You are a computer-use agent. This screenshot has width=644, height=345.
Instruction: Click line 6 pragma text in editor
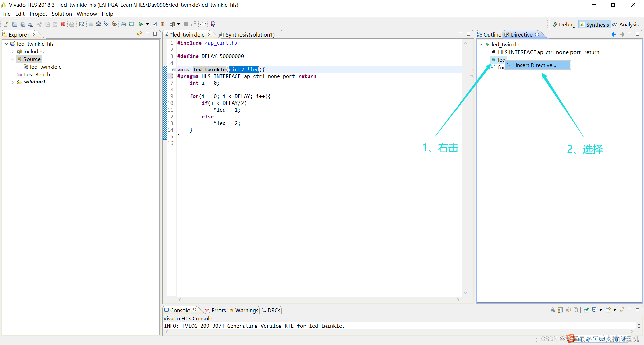247,76
